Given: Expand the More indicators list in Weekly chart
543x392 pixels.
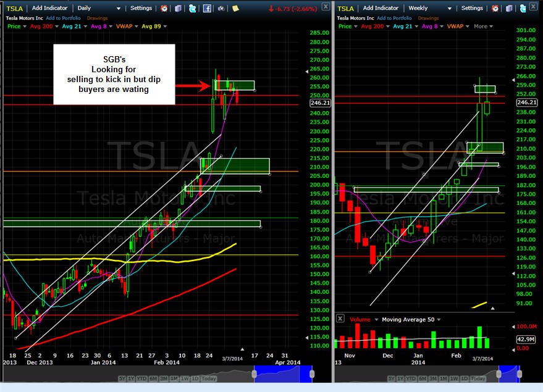Looking at the screenshot, I should pyautogui.click(x=483, y=27).
